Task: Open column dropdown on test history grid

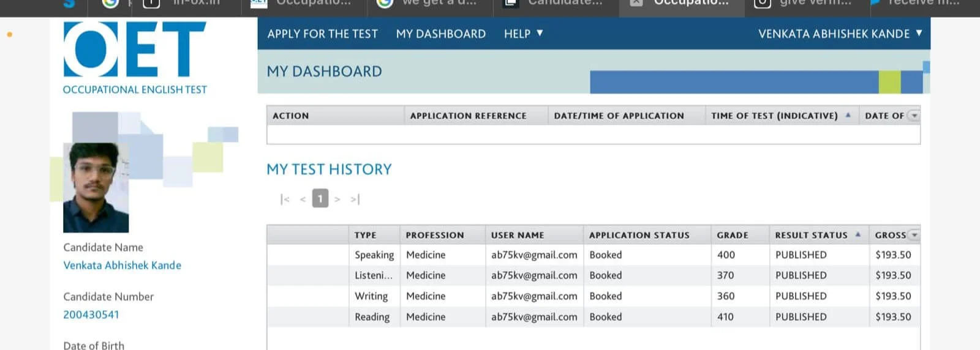Action: [x=914, y=235]
